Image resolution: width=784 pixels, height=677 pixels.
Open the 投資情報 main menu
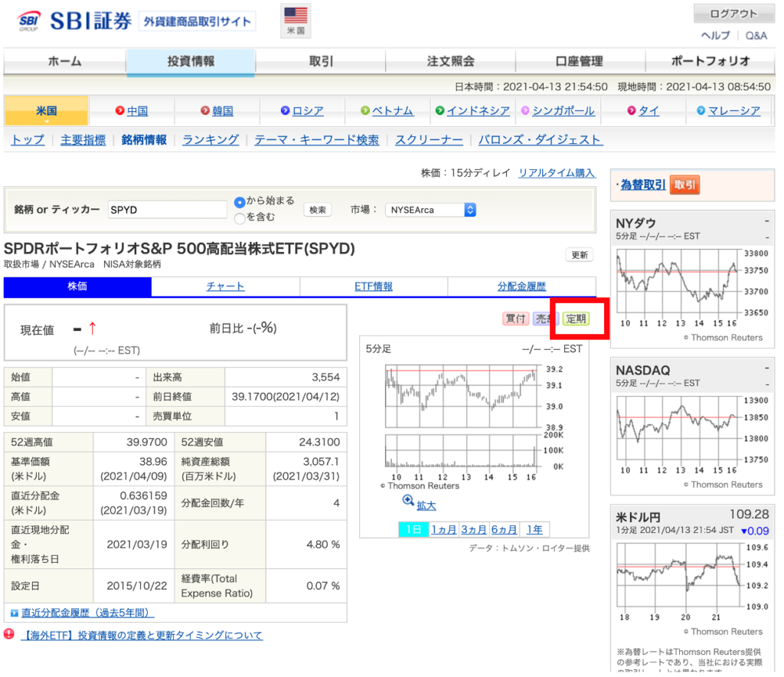[191, 61]
